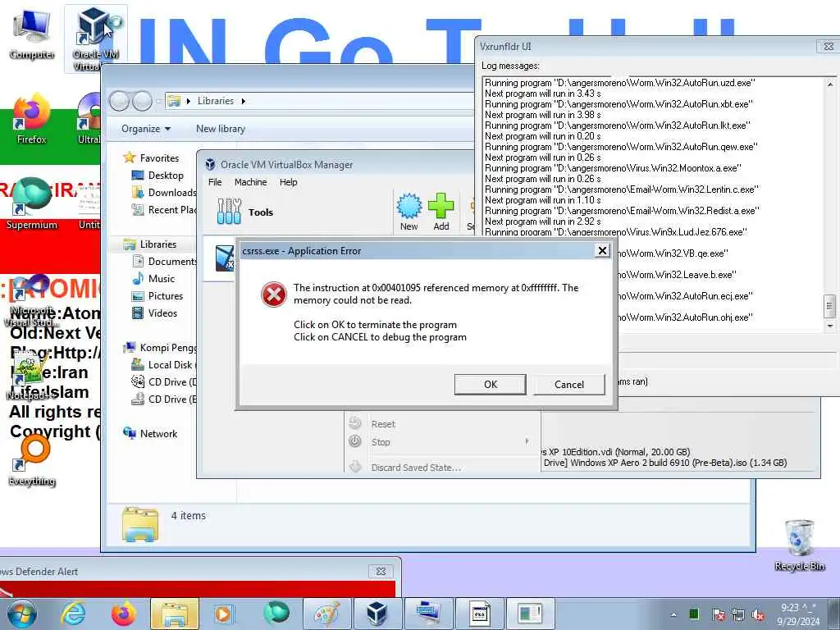The image size is (840, 630).
Task: Click the Microsoft Visual Studio desktop icon
Action: tap(32, 300)
